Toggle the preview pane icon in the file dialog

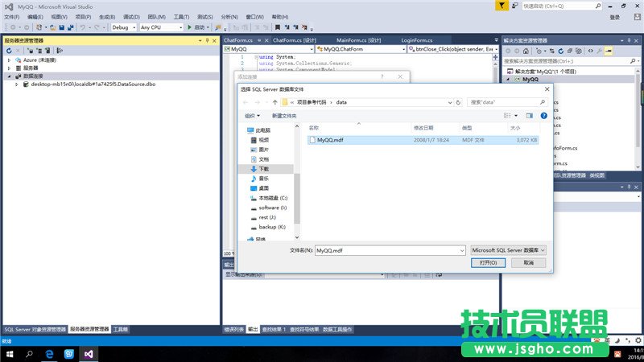click(530, 116)
